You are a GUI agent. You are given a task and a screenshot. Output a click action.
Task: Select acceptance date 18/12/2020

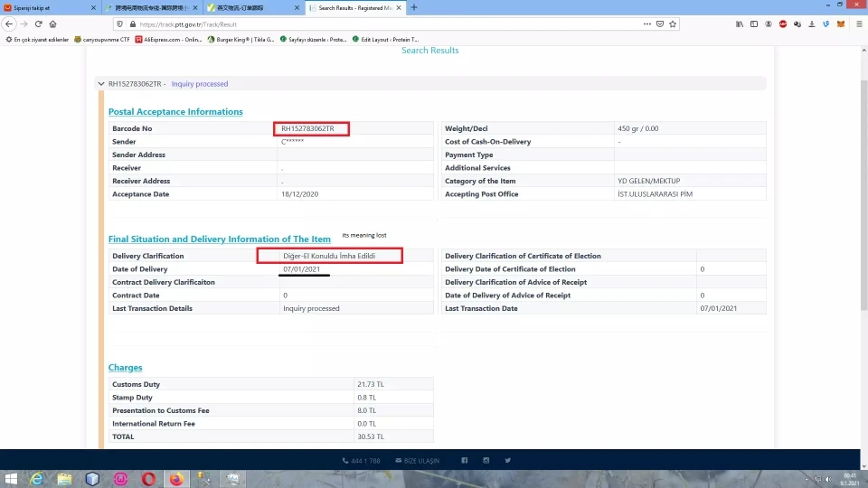click(x=299, y=193)
